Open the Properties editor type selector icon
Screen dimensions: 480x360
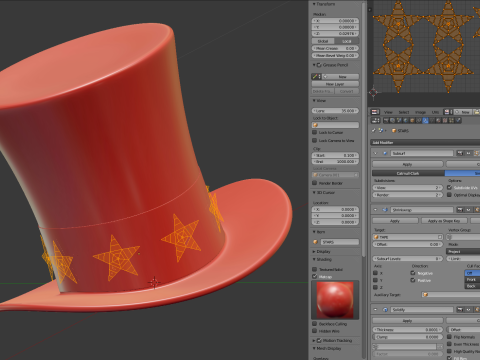[x=375, y=120]
